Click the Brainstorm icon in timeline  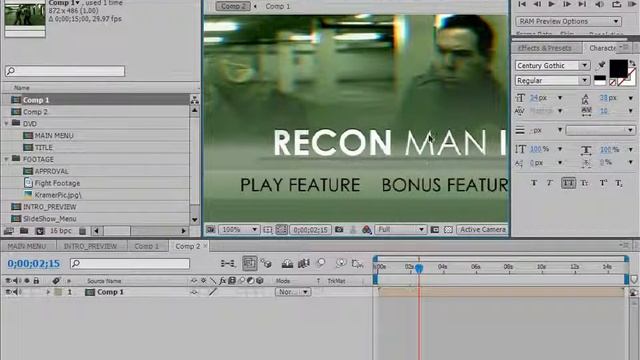340,263
